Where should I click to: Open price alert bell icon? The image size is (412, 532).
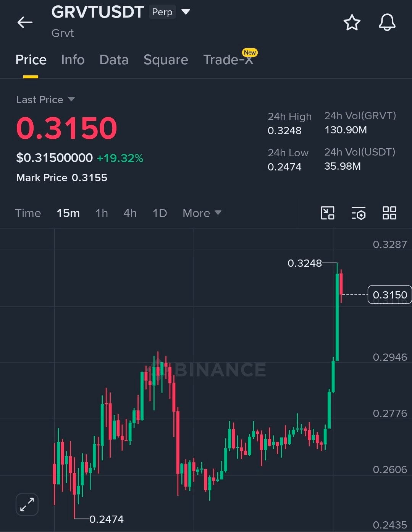(x=387, y=23)
